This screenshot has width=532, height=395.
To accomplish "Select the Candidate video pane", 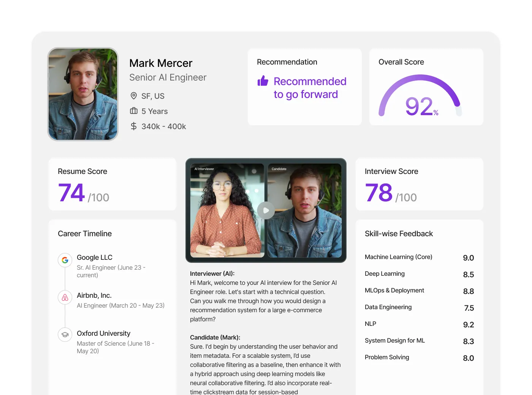I will (305, 210).
